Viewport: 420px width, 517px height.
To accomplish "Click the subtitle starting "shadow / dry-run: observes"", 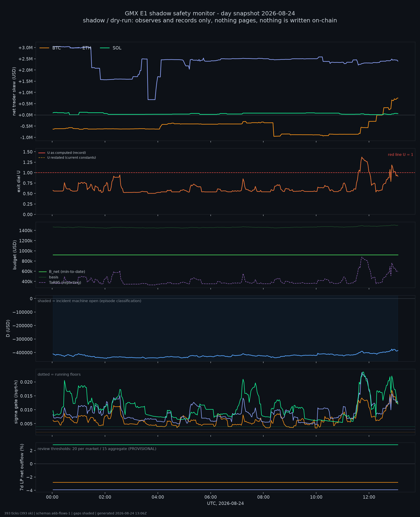I will click(x=210, y=20).
